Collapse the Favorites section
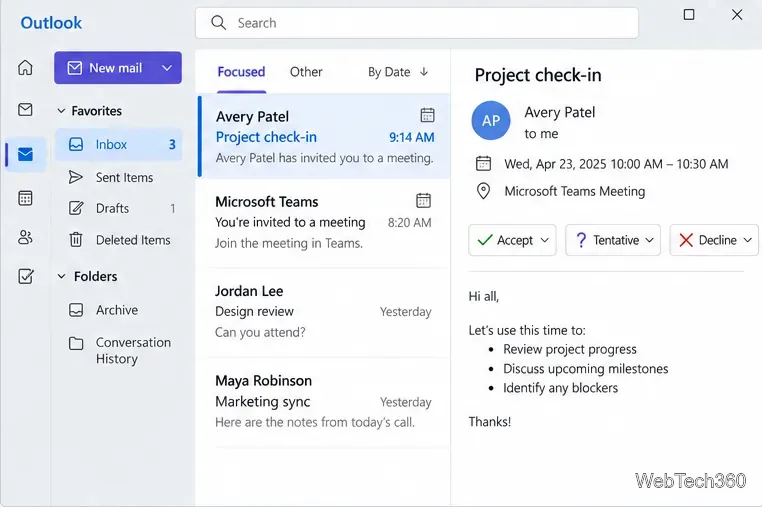 click(x=61, y=111)
